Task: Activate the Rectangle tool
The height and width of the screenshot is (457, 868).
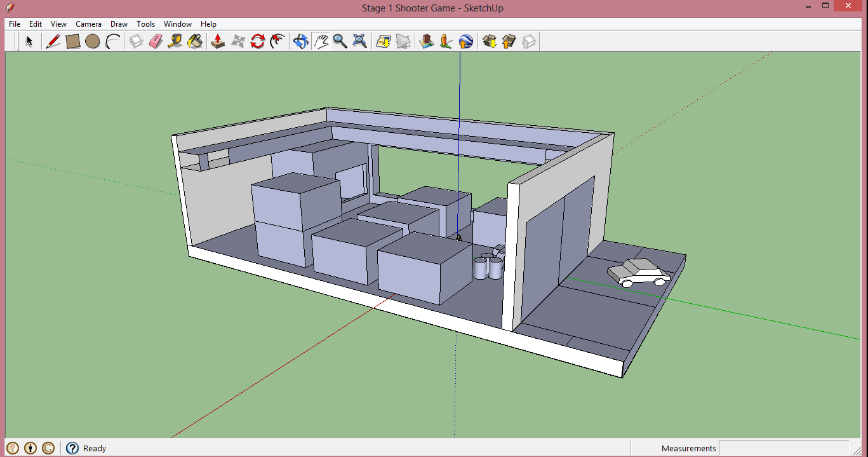Action: tap(73, 41)
